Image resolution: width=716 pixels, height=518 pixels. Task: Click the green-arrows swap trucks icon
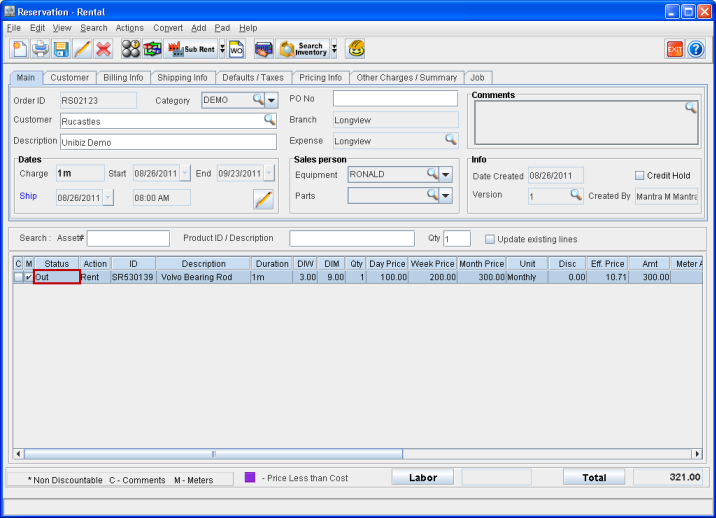pos(152,49)
